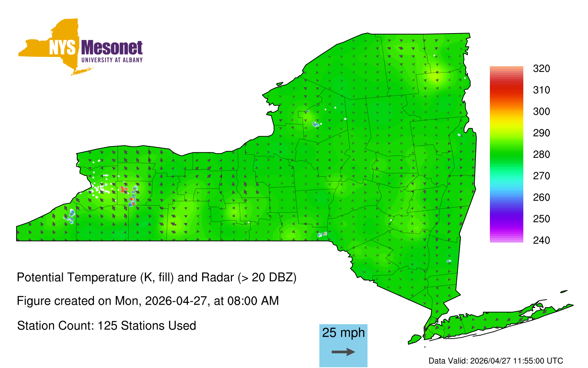
Task: Click the Figure created on date line
Action: coord(148,301)
